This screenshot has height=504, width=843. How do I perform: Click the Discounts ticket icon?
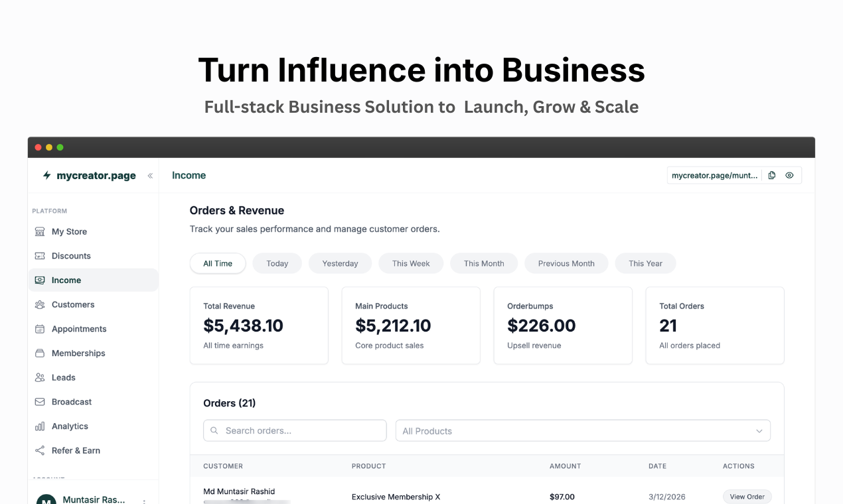pos(40,256)
